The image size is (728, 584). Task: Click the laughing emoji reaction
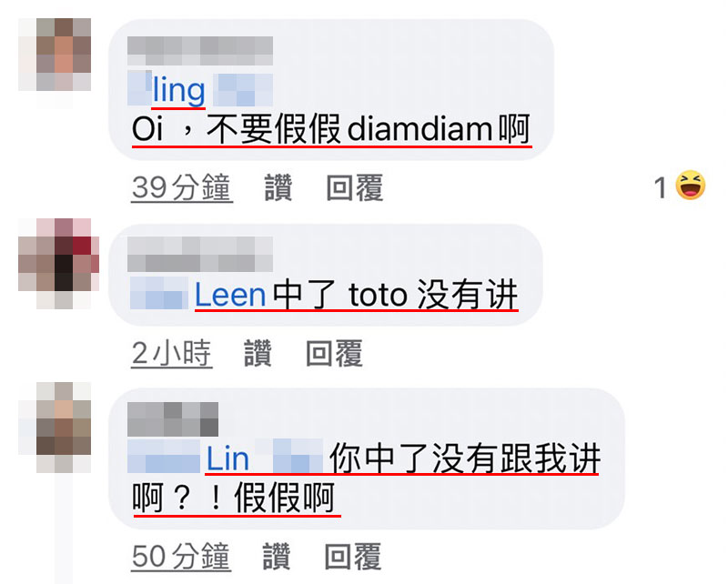click(x=691, y=186)
